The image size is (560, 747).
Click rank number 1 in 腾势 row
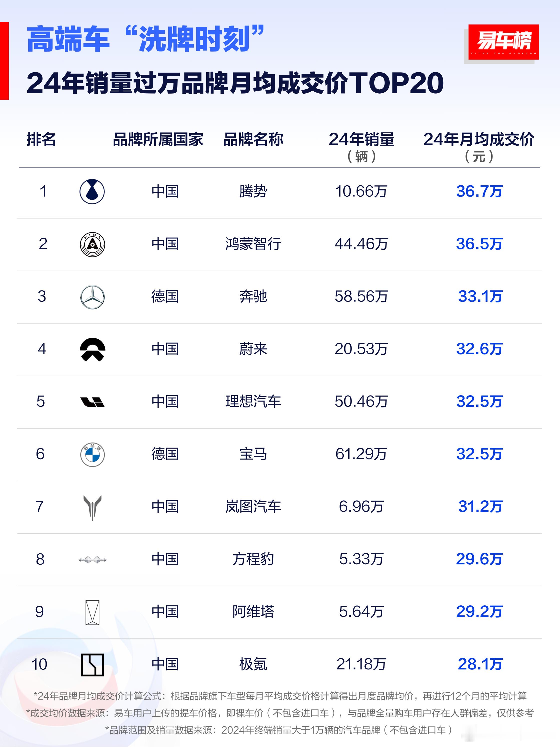pos(43,191)
